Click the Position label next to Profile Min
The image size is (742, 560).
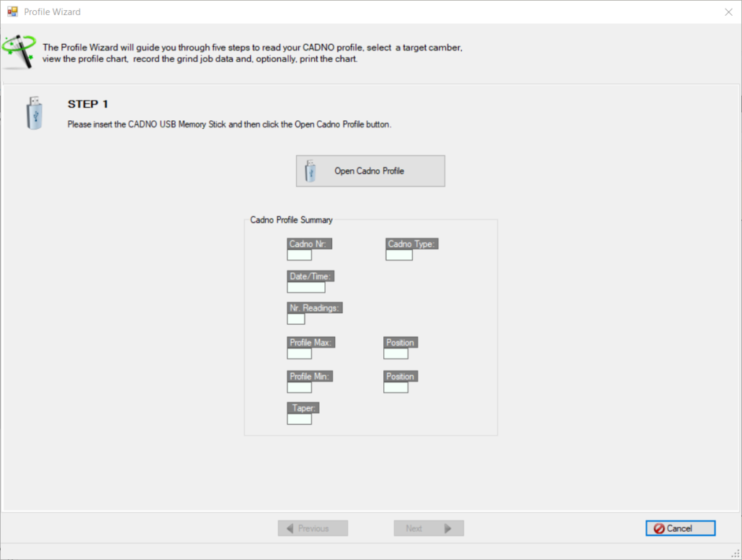pos(401,376)
